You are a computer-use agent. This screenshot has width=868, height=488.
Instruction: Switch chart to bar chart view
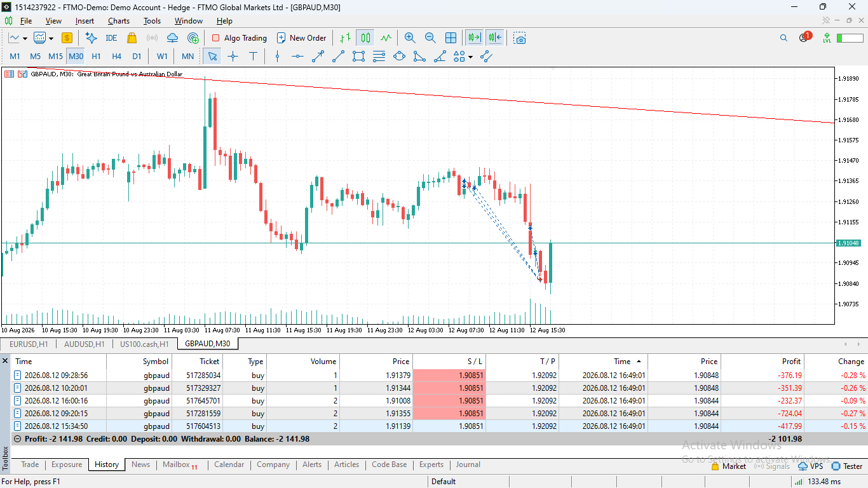(x=344, y=38)
